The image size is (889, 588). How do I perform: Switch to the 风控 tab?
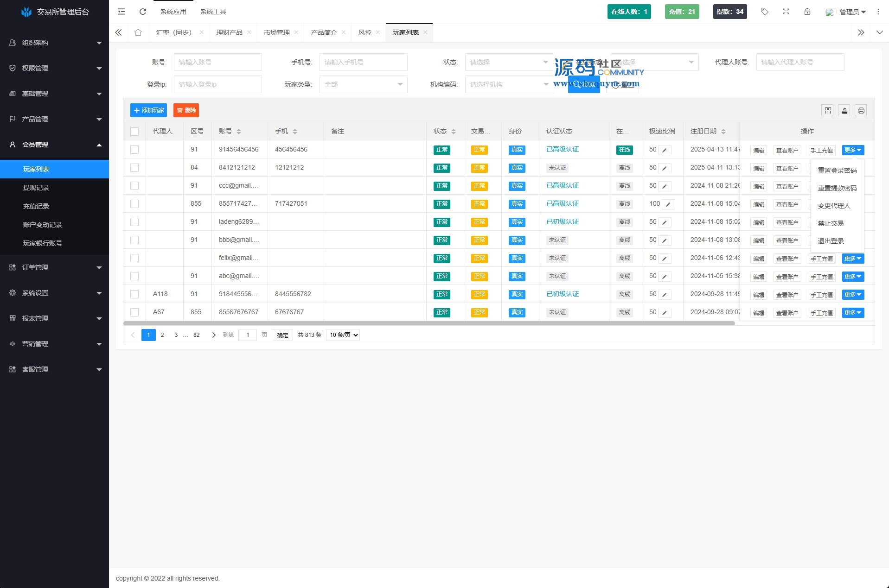[x=365, y=32]
